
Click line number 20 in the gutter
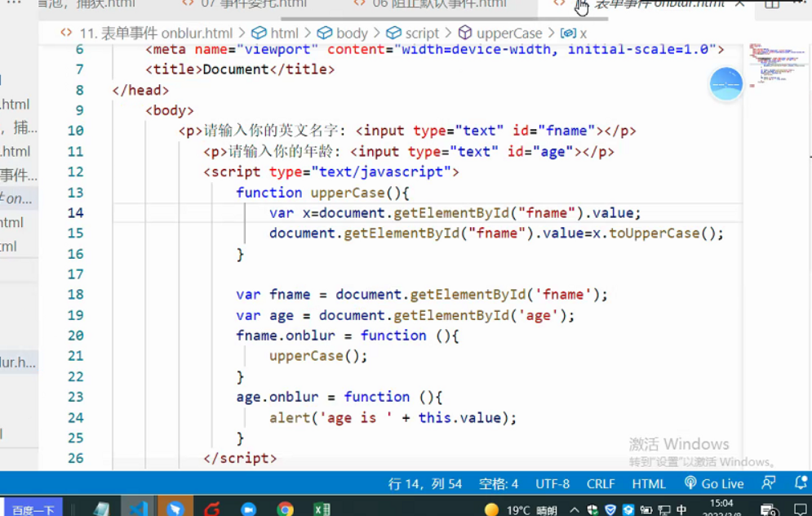click(75, 336)
